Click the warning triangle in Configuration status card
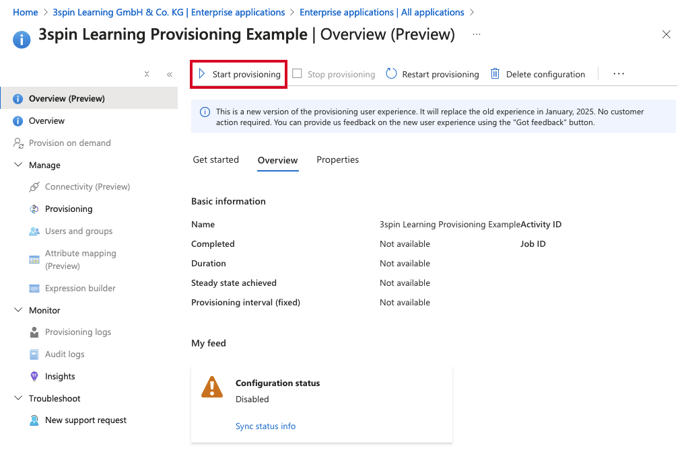688x454 pixels. click(212, 387)
